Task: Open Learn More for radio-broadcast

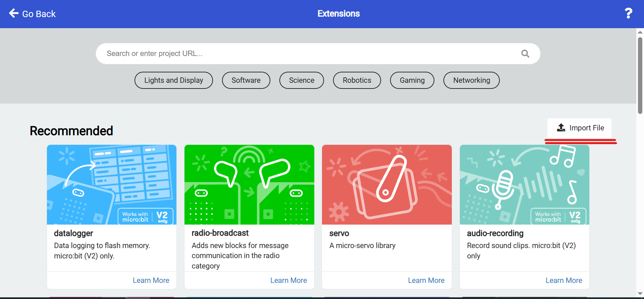Action: pyautogui.click(x=288, y=280)
